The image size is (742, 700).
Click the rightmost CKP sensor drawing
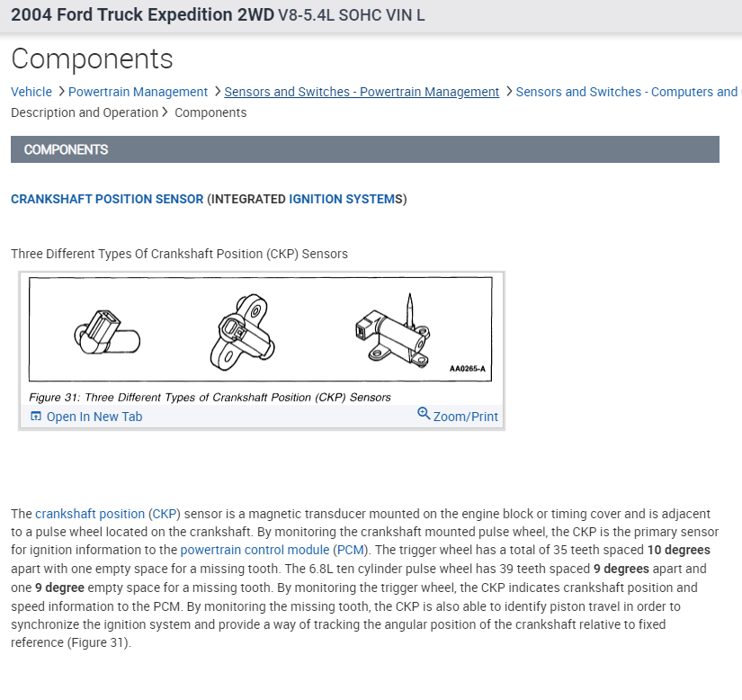pos(392,331)
